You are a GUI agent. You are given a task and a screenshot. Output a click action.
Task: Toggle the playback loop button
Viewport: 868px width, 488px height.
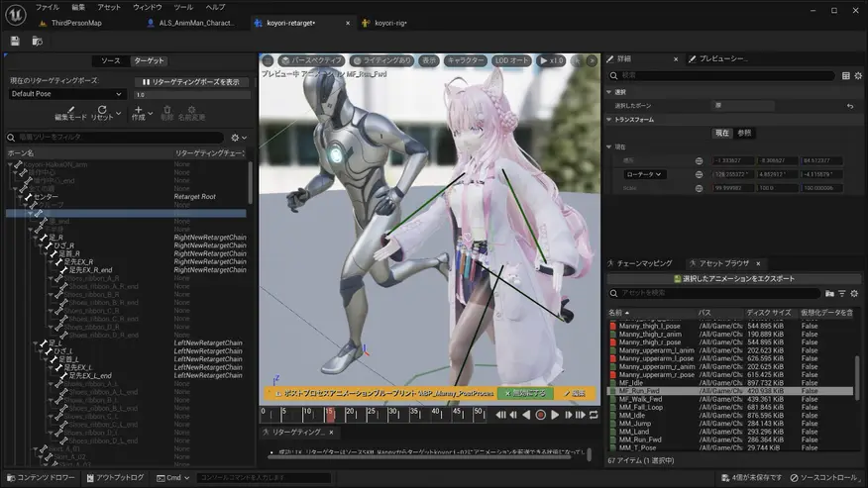coord(594,415)
